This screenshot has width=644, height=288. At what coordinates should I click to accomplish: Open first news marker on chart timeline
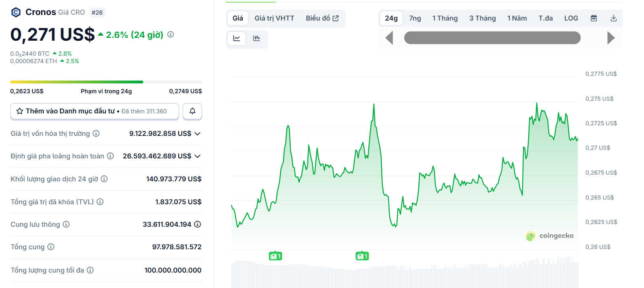pos(275,256)
